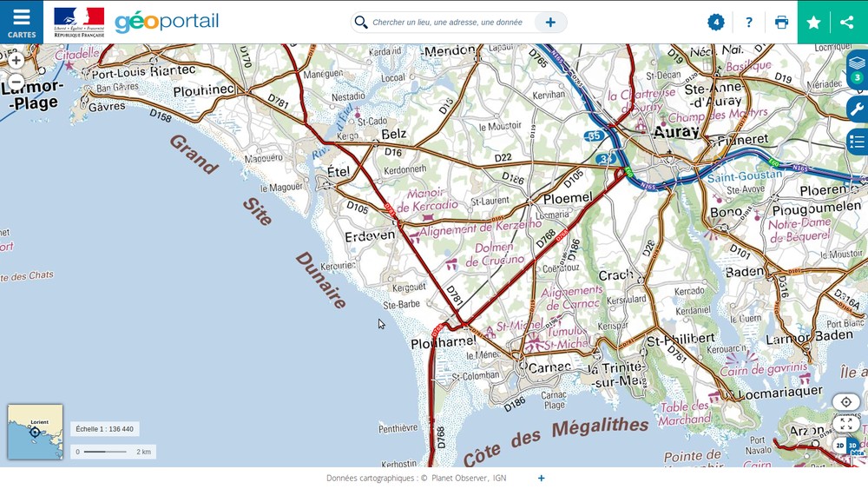Open the Cartes hamburger menu

coord(22,22)
